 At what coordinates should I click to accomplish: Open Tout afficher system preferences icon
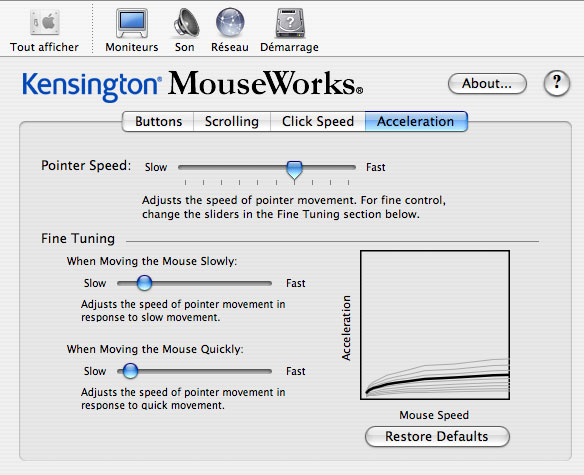(45, 22)
